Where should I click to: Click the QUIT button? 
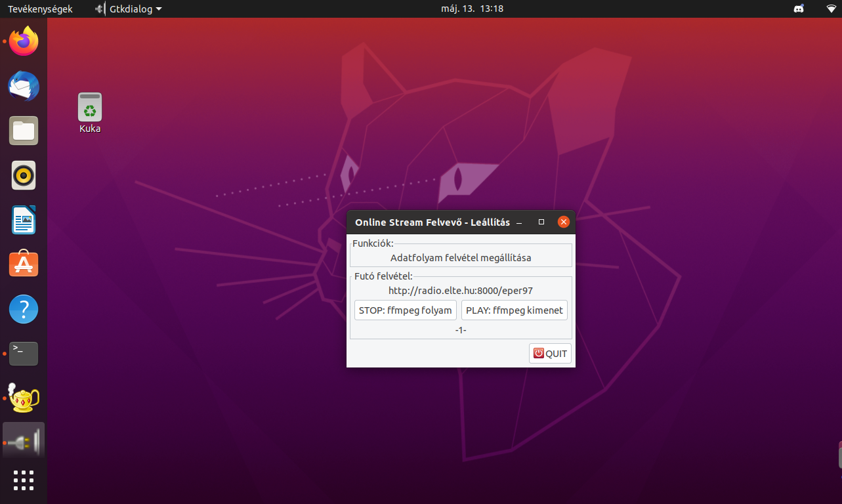550,353
